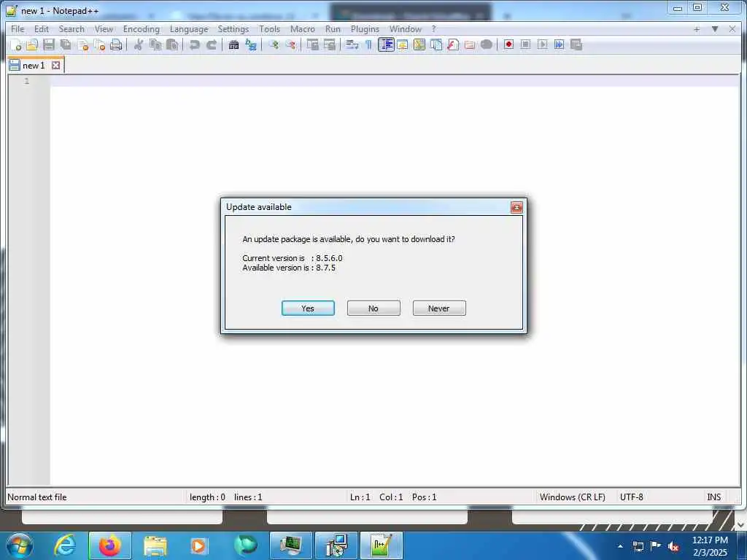Open Define your language toolbar icon
Image resolution: width=747 pixels, height=560 pixels.
(x=403, y=44)
